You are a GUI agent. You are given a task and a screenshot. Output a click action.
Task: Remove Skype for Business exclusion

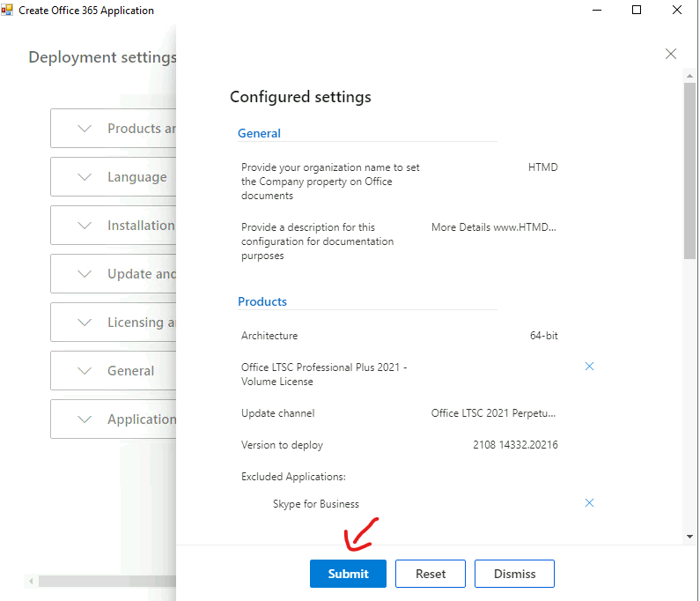[x=589, y=503]
